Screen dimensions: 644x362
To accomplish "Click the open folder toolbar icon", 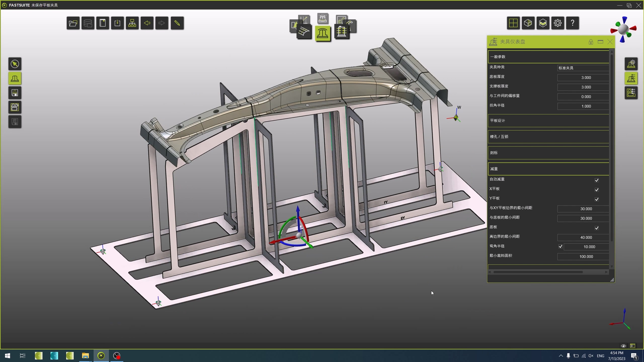I will pos(73,23).
